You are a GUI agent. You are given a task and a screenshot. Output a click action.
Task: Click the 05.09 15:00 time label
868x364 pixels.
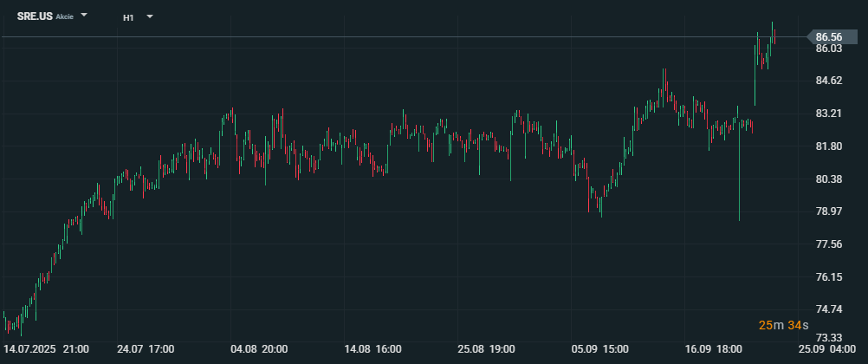pyautogui.click(x=599, y=349)
